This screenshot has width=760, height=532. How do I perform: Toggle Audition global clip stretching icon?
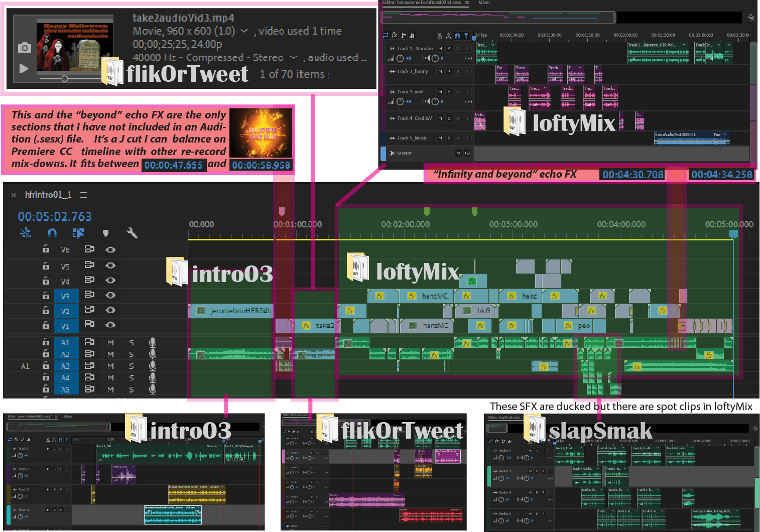pos(448,36)
